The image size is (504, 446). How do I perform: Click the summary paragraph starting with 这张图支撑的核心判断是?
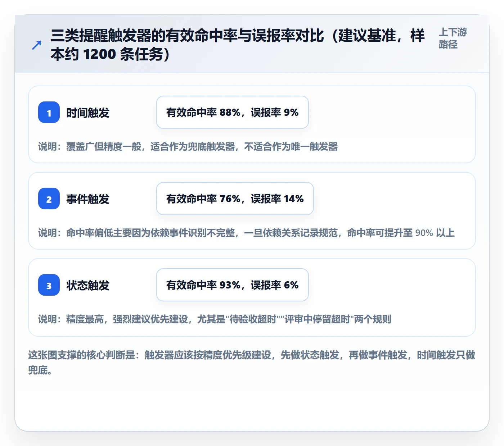(x=252, y=363)
